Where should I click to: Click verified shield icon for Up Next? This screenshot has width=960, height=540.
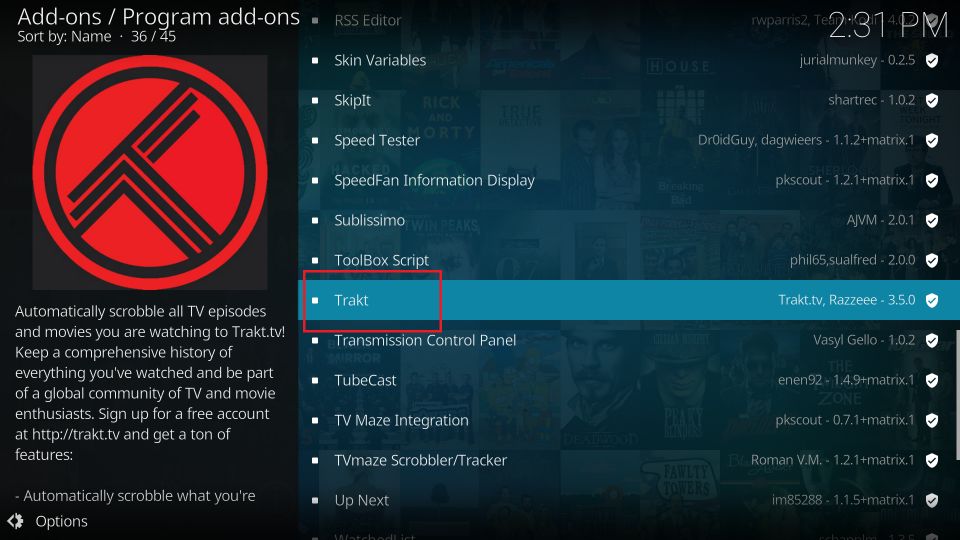pos(932,501)
